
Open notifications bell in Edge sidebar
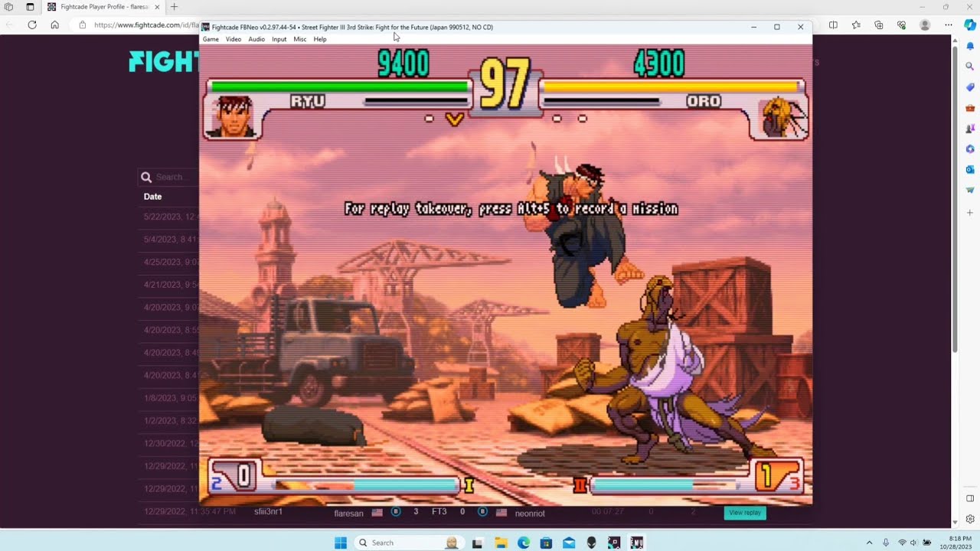point(970,46)
